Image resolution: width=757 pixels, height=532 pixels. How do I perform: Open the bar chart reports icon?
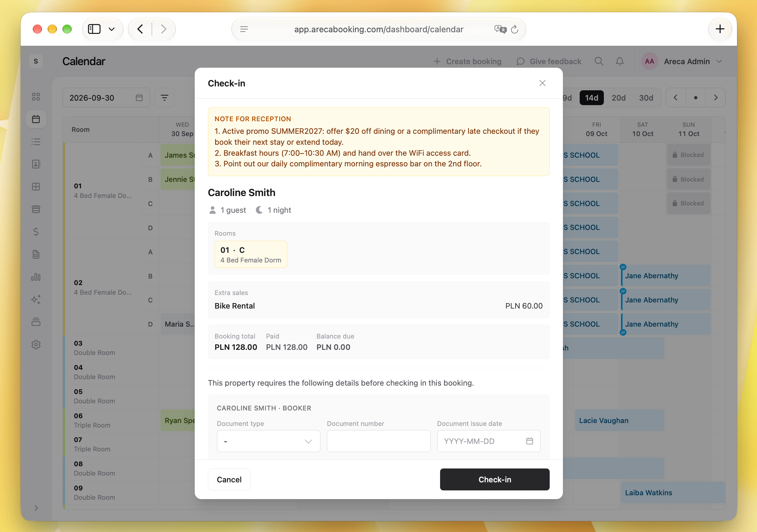(36, 277)
